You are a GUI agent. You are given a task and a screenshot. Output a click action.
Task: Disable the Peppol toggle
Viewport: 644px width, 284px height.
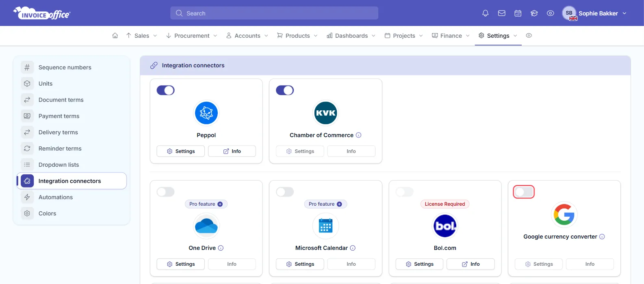coord(165,90)
